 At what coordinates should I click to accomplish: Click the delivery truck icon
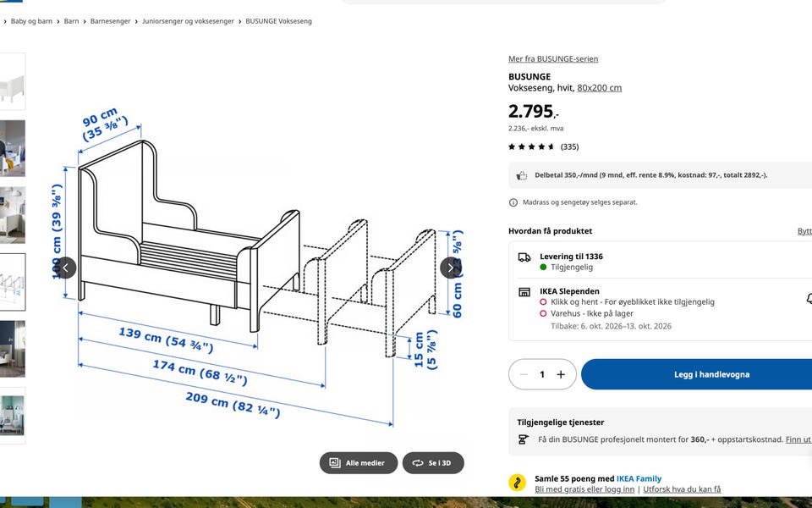(x=524, y=257)
